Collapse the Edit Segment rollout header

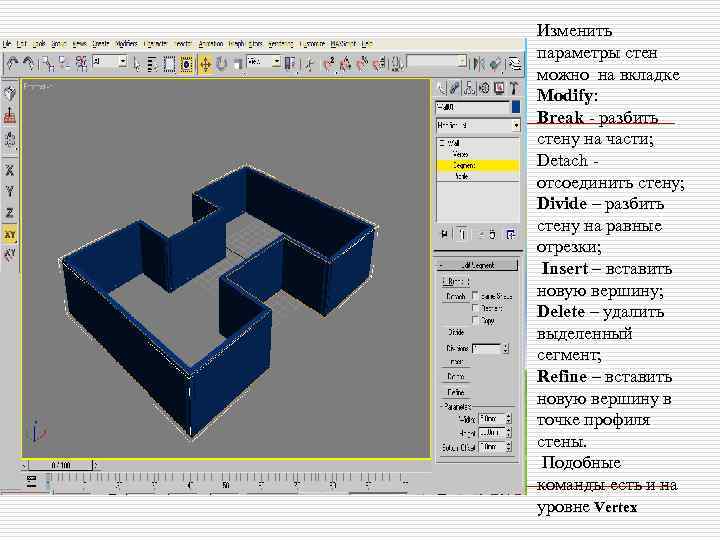[x=478, y=265]
